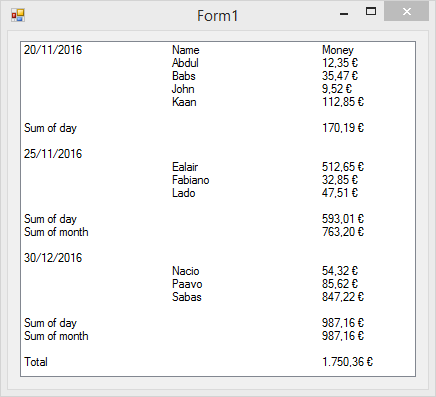Select the name Sabas
This screenshot has width=436, height=397.
(187, 297)
